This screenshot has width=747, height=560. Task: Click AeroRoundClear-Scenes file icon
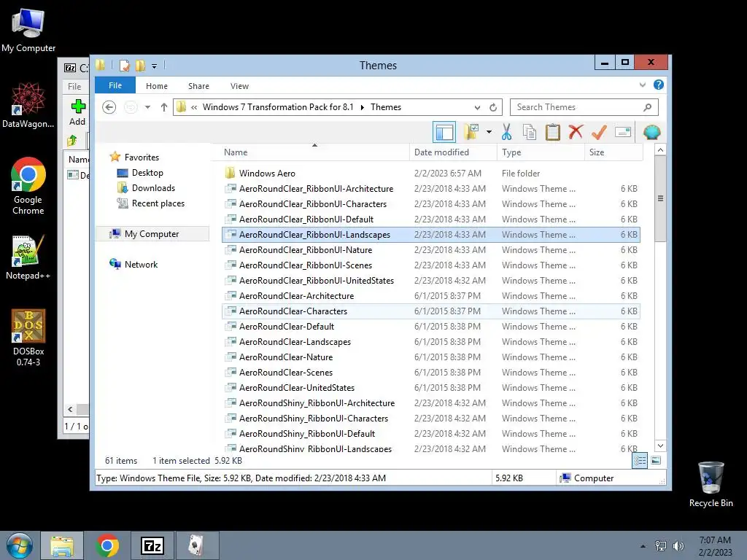(x=231, y=372)
